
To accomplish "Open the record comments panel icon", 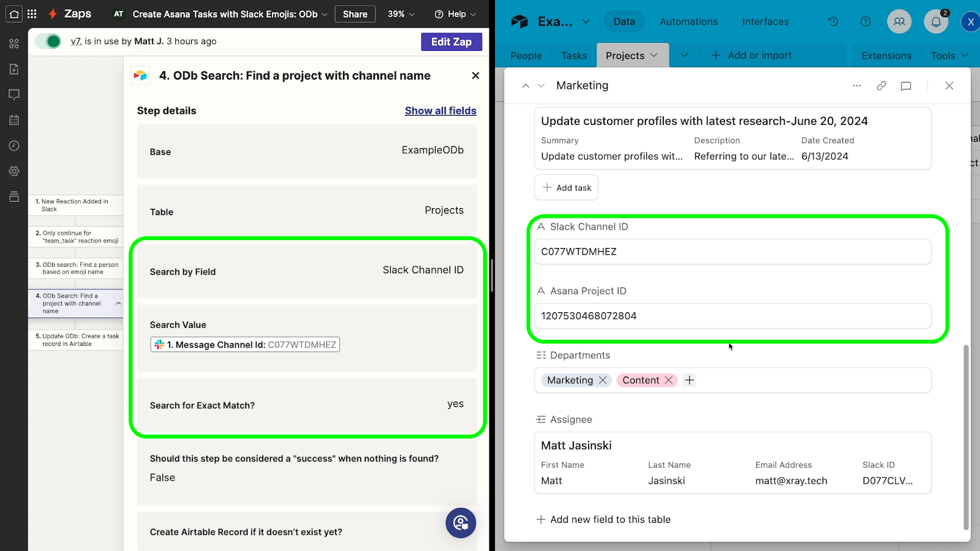I will [x=906, y=86].
